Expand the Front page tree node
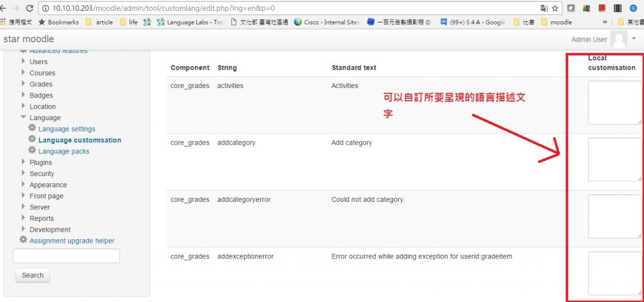Viewport: 644px width, 302px height. (23, 196)
